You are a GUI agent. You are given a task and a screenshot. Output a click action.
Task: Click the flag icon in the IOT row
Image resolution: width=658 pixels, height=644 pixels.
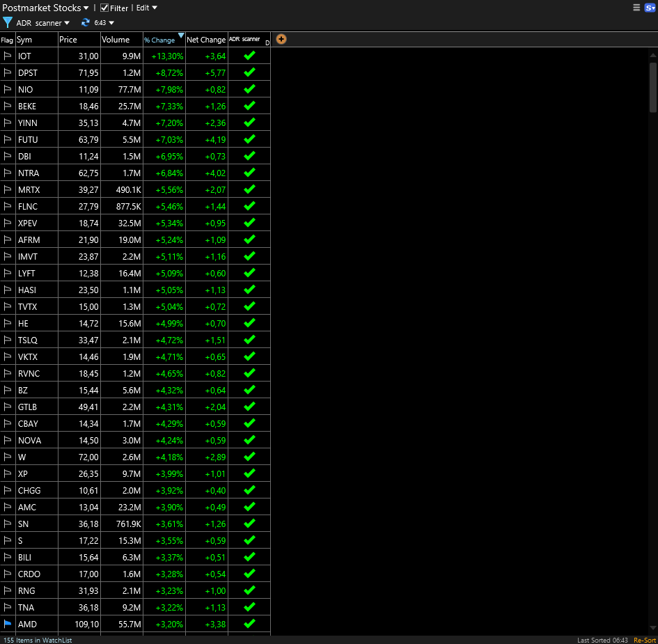click(8, 56)
